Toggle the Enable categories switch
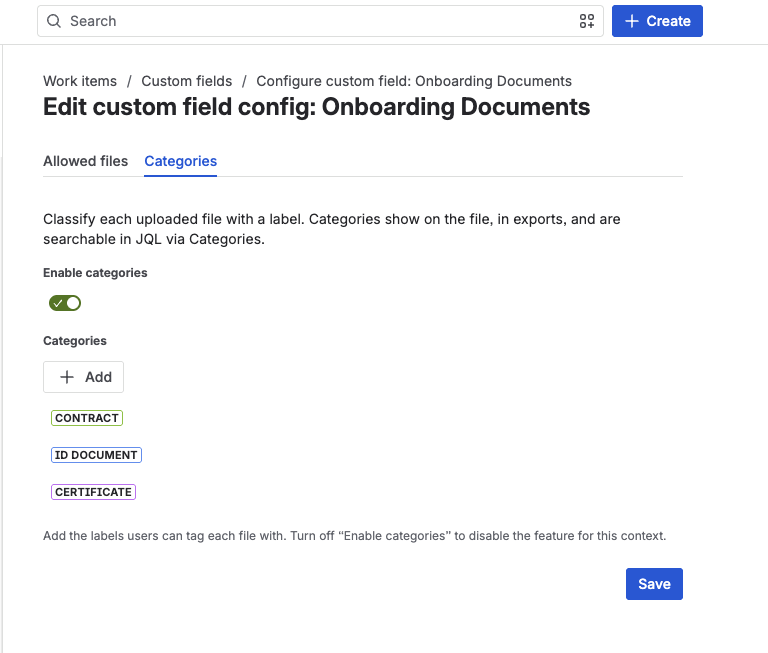The image size is (768, 653). (65, 303)
